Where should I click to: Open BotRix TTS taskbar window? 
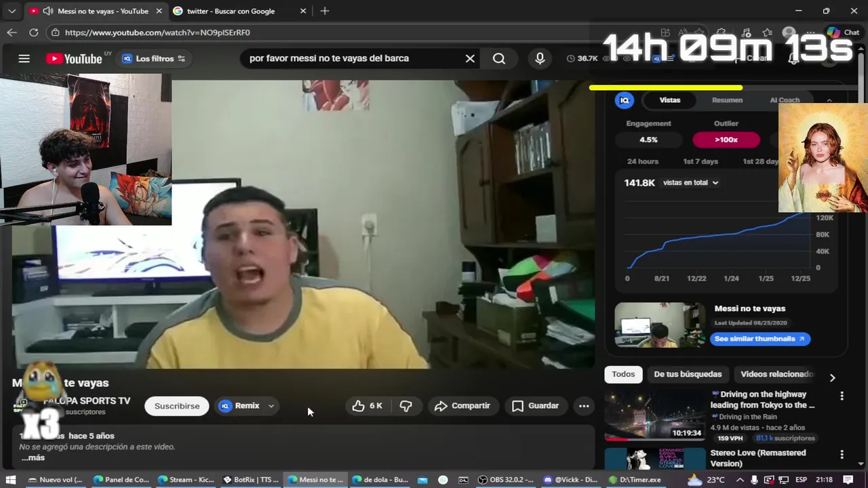point(251,480)
